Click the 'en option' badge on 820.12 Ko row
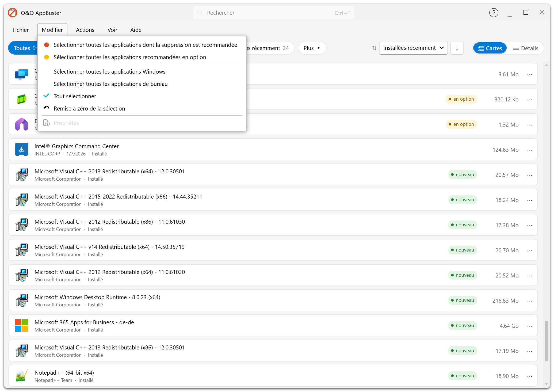554x392 pixels. [x=461, y=99]
